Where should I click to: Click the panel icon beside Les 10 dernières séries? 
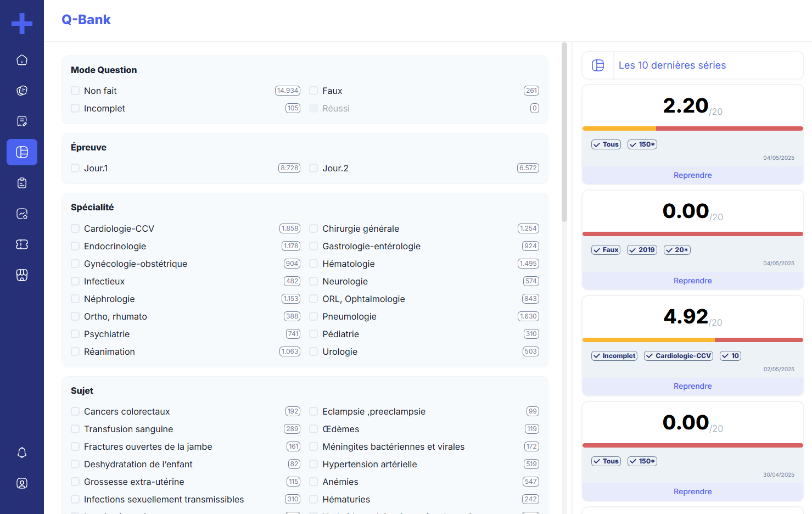[598, 65]
